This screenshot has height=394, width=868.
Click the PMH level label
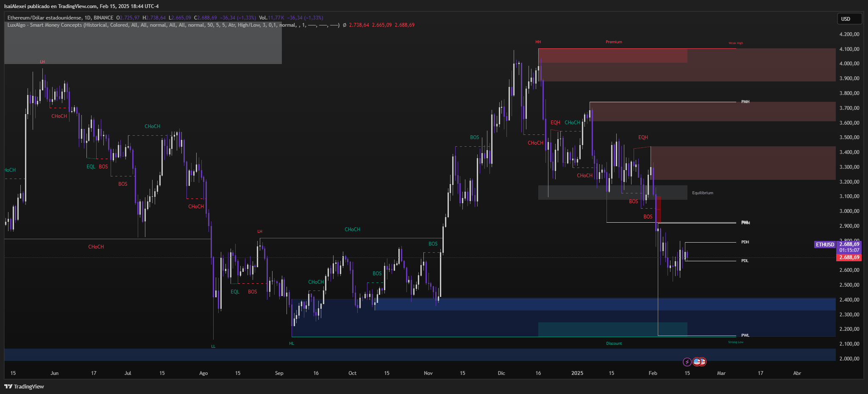(x=745, y=102)
